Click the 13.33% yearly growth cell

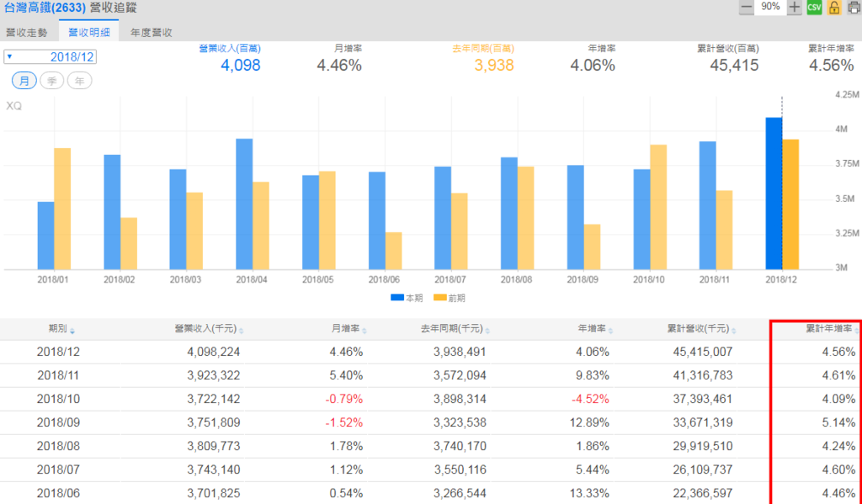click(x=589, y=493)
